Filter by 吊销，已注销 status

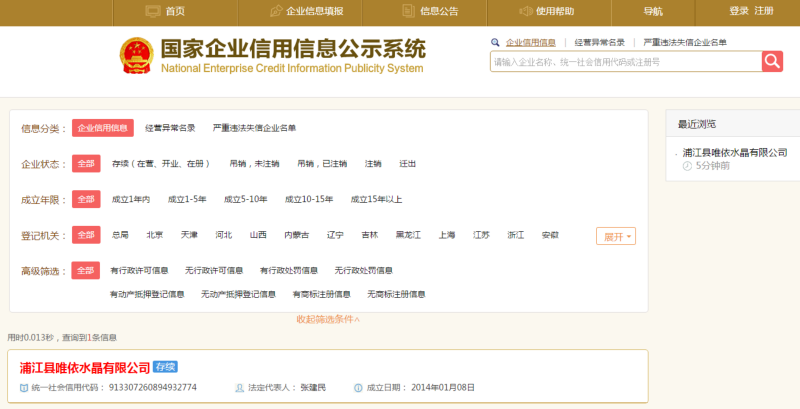coord(322,164)
